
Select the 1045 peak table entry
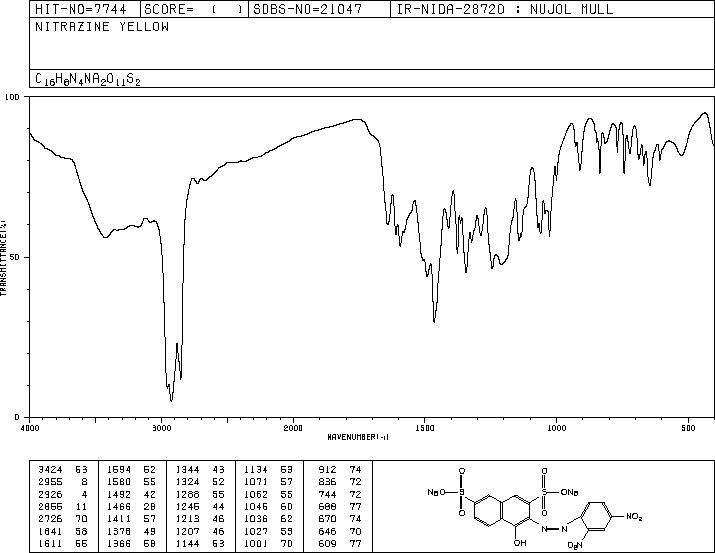point(268,506)
